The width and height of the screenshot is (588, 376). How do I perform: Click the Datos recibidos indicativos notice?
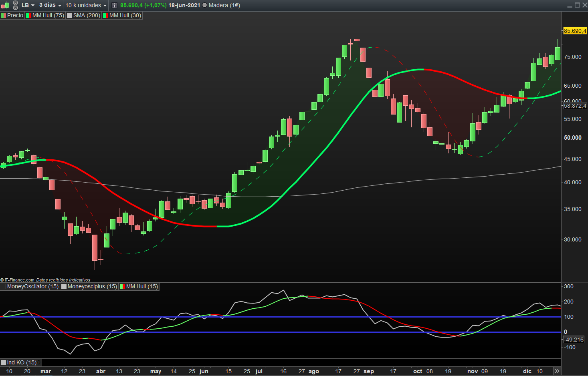[63, 280]
